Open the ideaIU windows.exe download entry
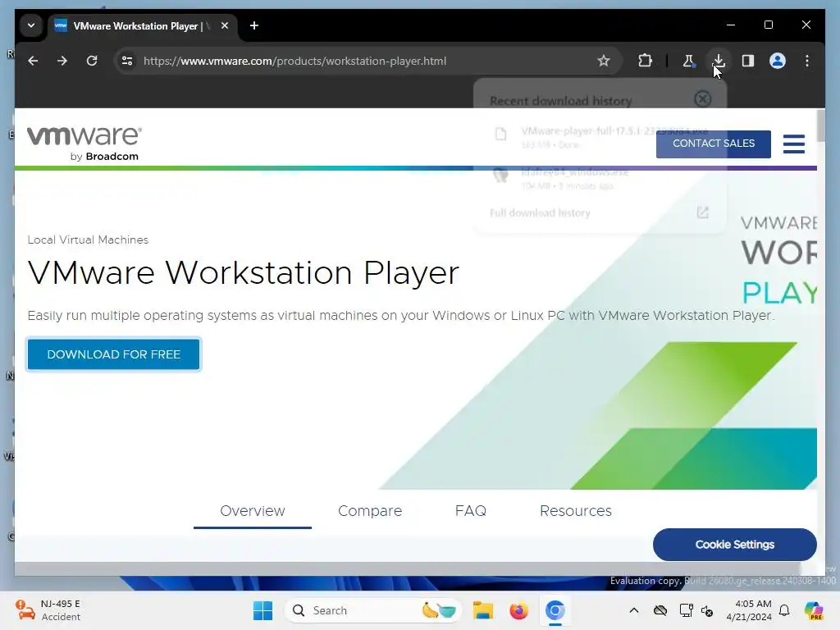 600,178
